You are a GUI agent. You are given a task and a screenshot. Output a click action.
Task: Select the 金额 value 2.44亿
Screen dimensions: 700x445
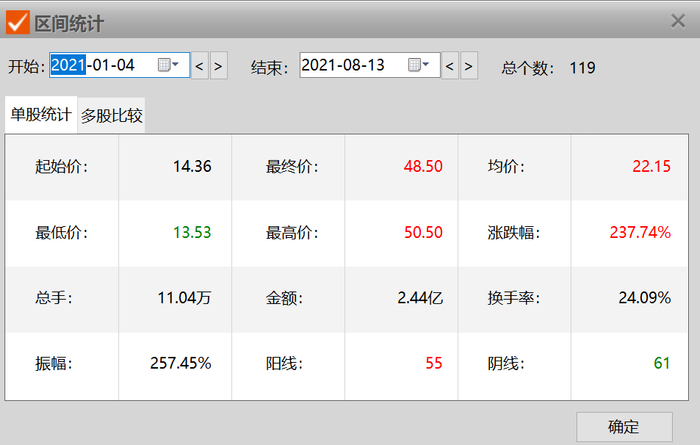(x=420, y=298)
